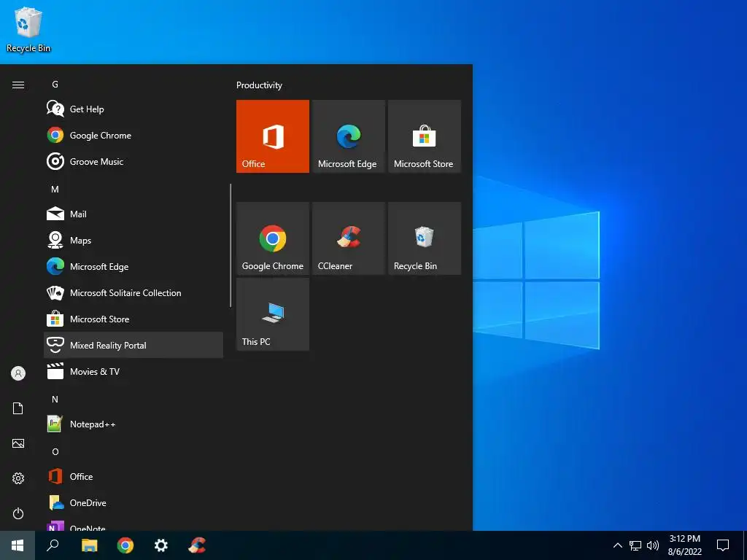The height and width of the screenshot is (560, 747).
Task: Open Microsoft Solitaire Collection
Action: tap(133, 293)
